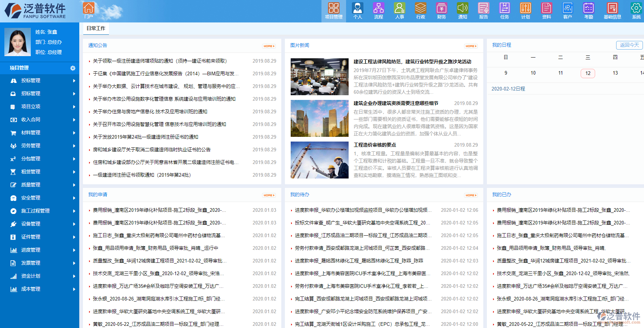Open 进度款申报_晟铭园林绿化工程 todo item

pyautogui.click(x=359, y=261)
